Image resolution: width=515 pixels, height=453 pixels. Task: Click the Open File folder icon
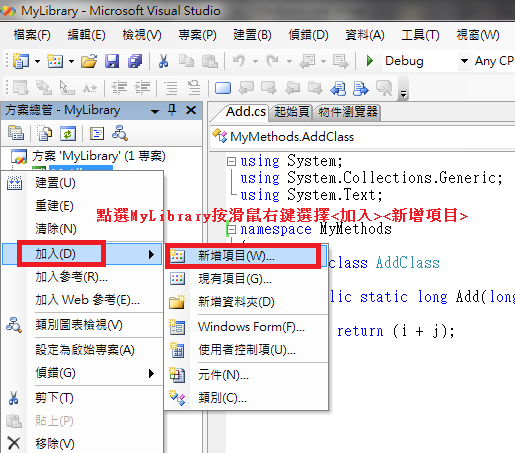89,61
